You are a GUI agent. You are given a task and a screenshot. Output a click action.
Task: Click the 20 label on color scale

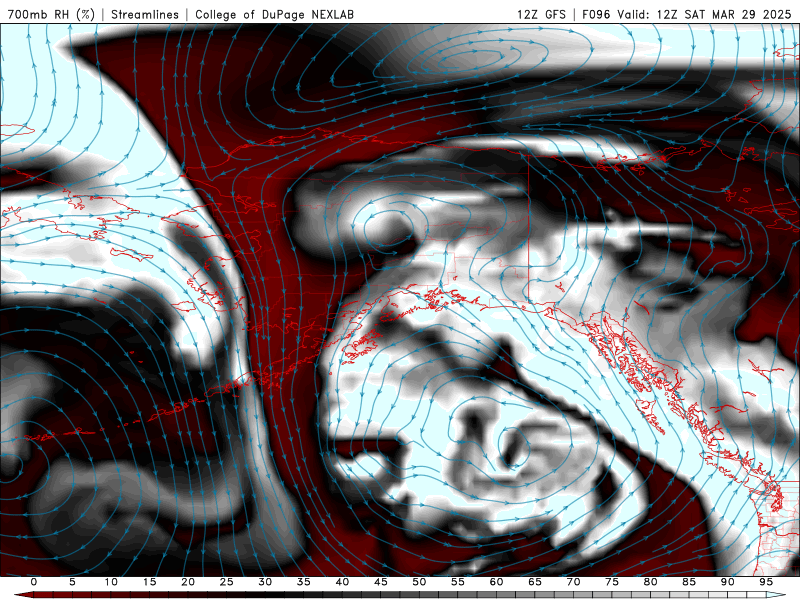[188, 582]
